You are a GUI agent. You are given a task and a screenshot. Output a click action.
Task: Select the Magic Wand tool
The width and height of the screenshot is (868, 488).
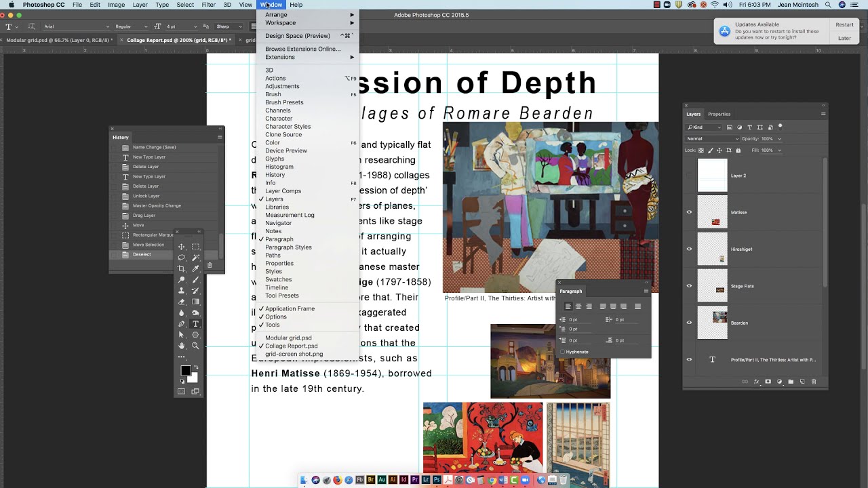[x=195, y=258]
